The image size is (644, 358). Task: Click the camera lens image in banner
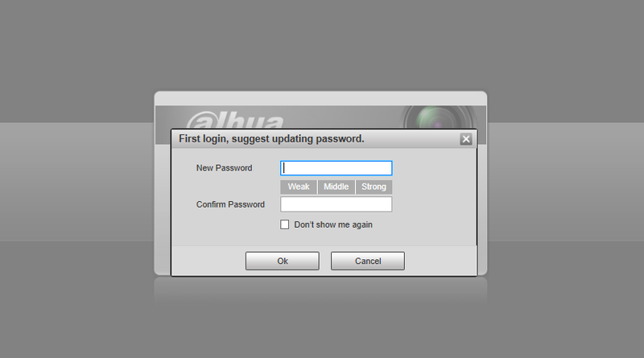tap(439, 117)
